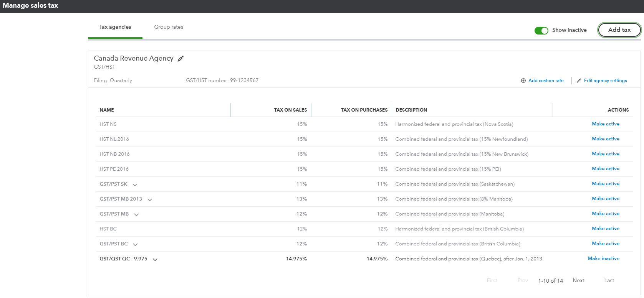Open the Group rates tab
This screenshot has width=644, height=298.
[x=169, y=27]
